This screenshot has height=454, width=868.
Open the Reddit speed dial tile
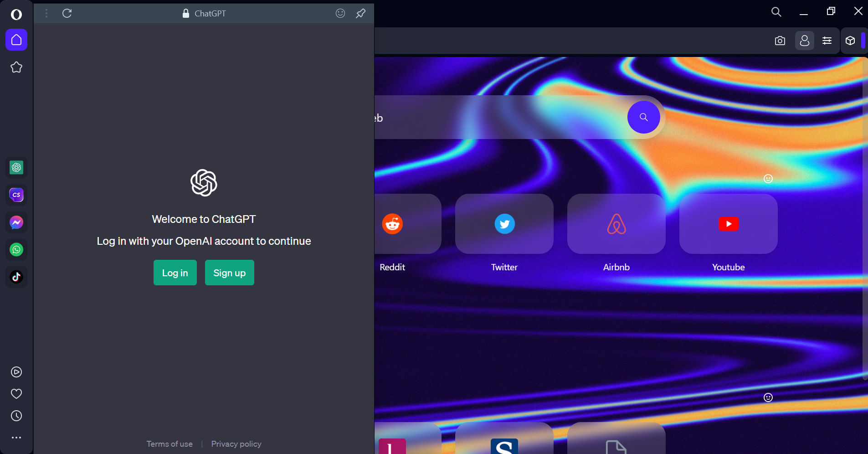click(408, 224)
